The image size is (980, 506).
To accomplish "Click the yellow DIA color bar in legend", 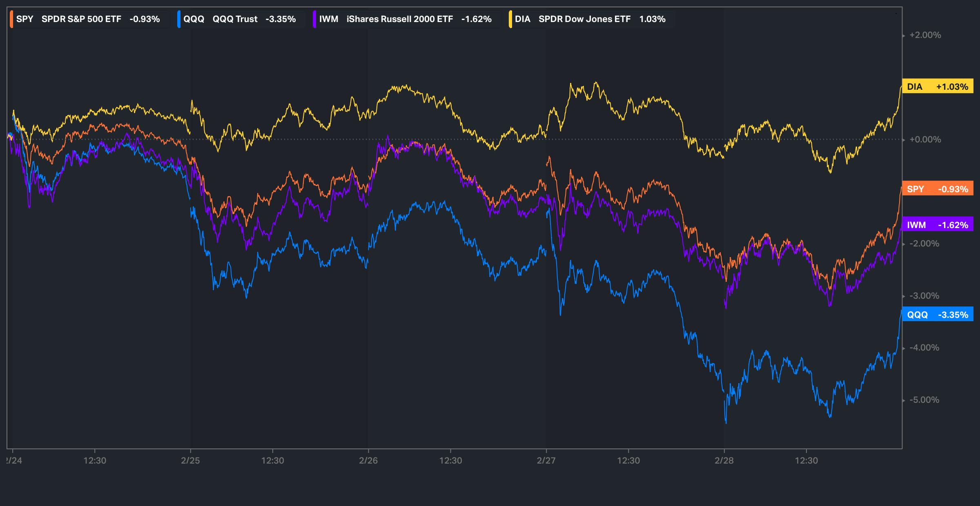I will (x=510, y=19).
